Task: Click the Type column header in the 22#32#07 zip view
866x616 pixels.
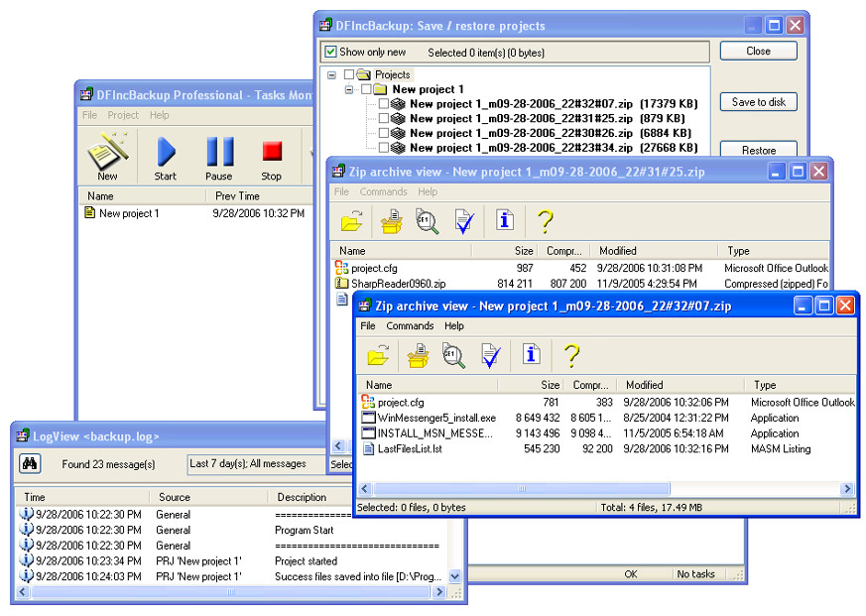Action: point(802,385)
